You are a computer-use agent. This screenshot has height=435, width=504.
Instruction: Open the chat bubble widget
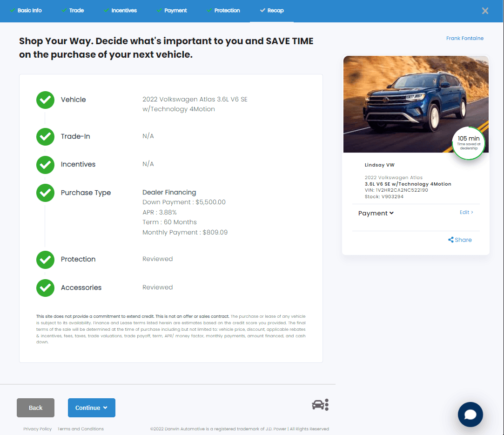pyautogui.click(x=470, y=415)
